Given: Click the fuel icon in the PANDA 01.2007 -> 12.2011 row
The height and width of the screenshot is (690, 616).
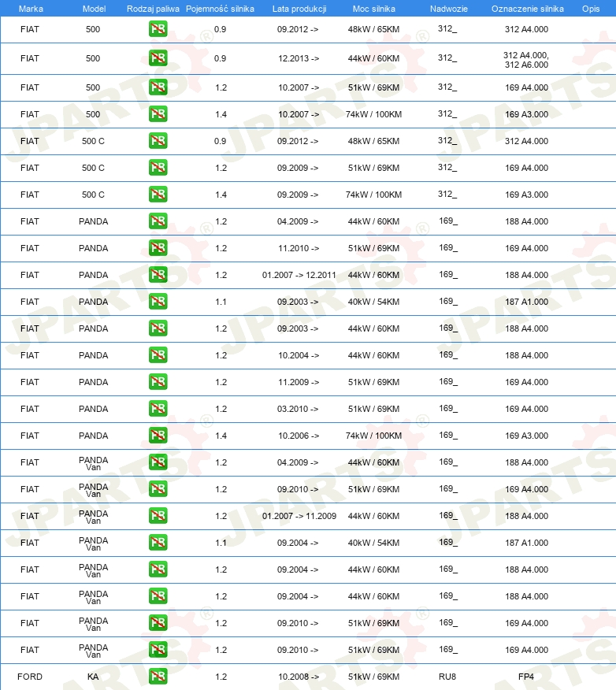Looking at the screenshot, I should pos(158,275).
